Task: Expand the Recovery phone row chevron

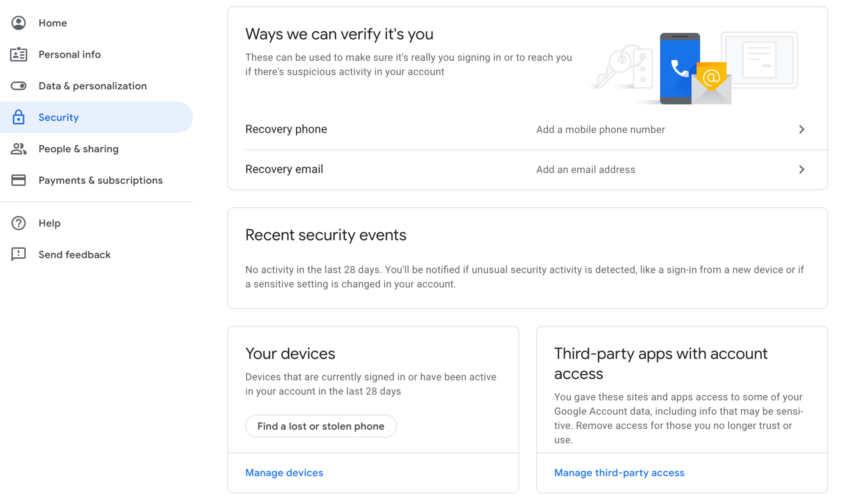Action: pyautogui.click(x=802, y=129)
